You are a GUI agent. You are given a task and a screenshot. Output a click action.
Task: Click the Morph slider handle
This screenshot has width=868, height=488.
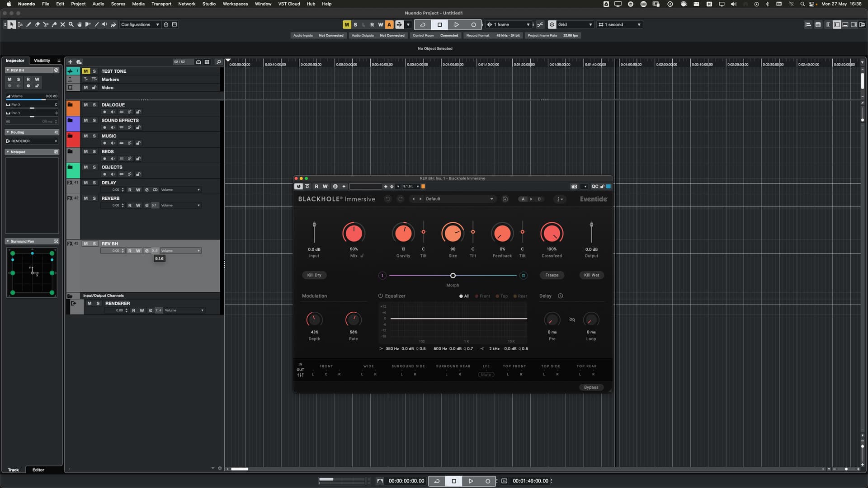coord(453,276)
